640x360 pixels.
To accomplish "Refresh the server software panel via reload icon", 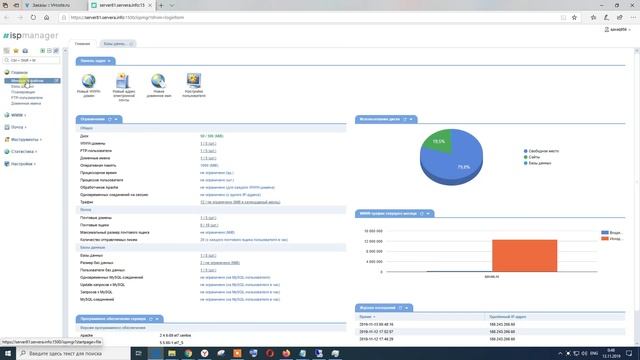I will 151,319.
